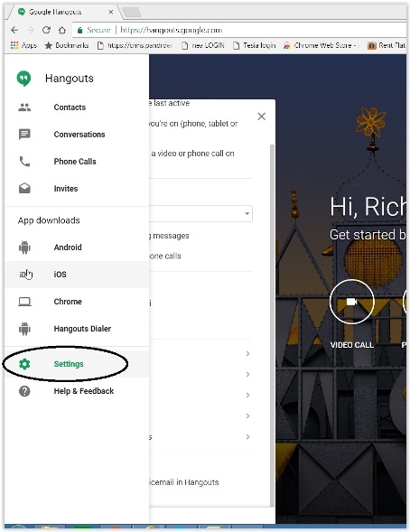The image size is (410, 532).
Task: Click the Android robot icon beside Android
Action: 24,247
